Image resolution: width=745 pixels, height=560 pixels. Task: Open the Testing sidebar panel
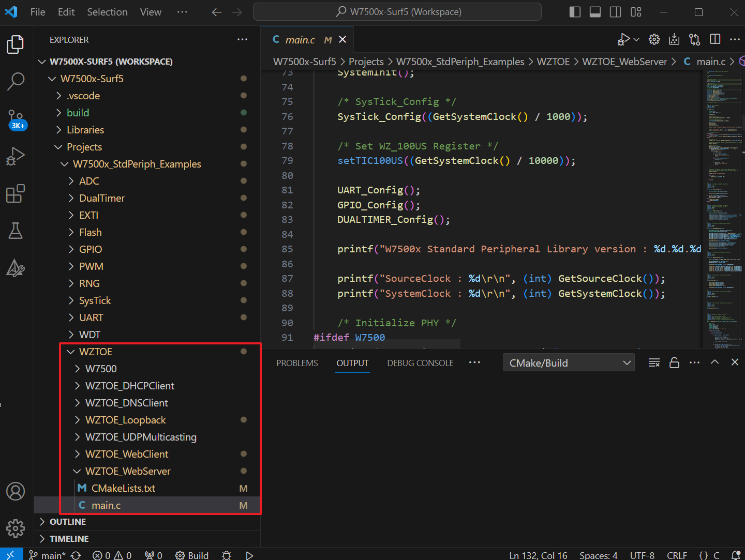(16, 231)
